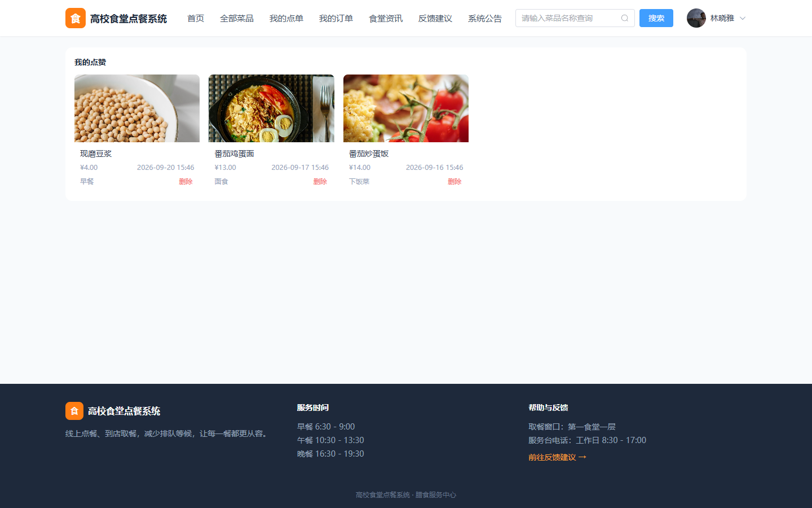The width and height of the screenshot is (812, 508).
Task: Open 反馈建议 in navigation
Action: pyautogui.click(x=435, y=19)
